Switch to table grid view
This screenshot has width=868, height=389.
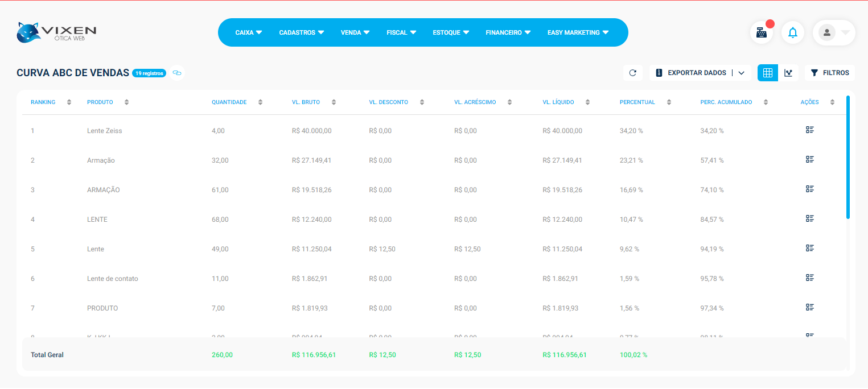click(767, 73)
